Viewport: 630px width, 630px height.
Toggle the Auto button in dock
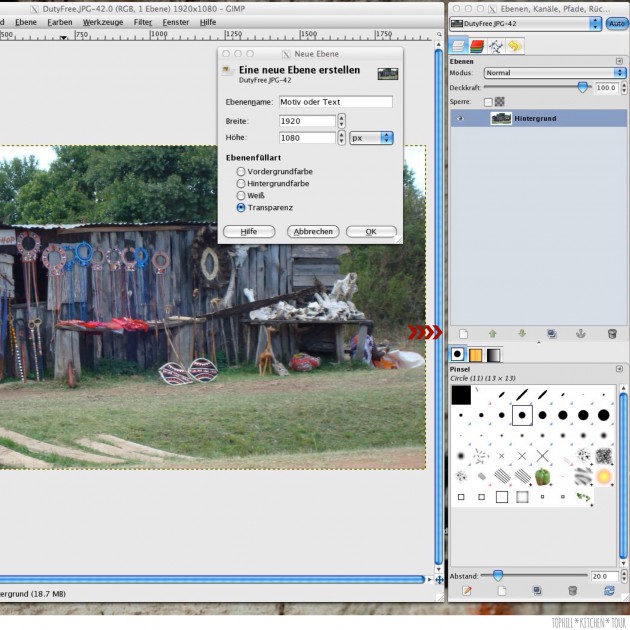tap(616, 24)
